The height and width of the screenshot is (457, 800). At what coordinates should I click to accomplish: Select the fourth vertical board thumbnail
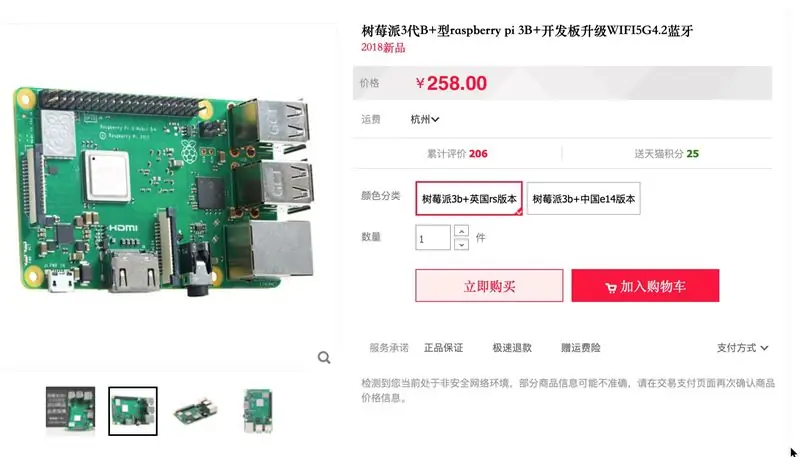(258, 411)
